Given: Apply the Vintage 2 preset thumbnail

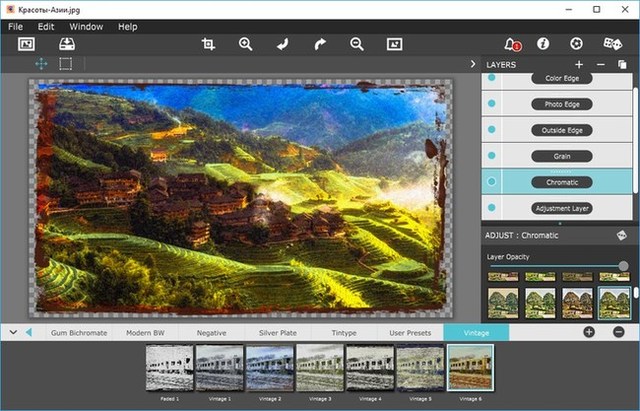Looking at the screenshot, I should [270, 368].
